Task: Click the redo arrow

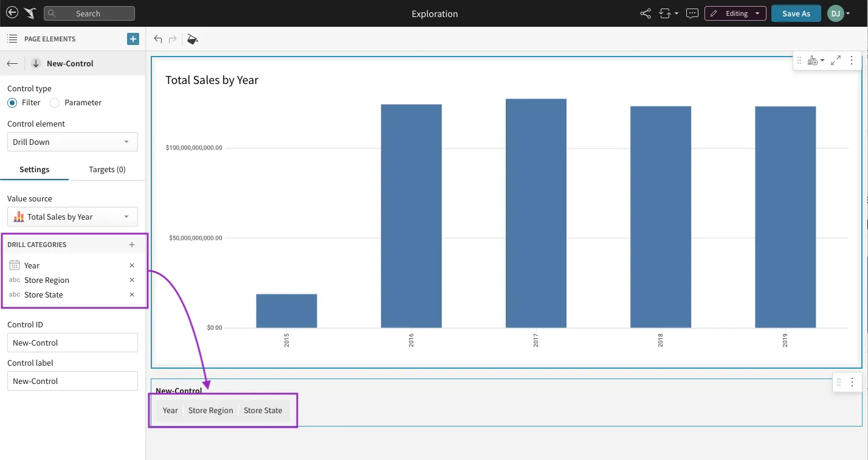Action: tap(173, 39)
